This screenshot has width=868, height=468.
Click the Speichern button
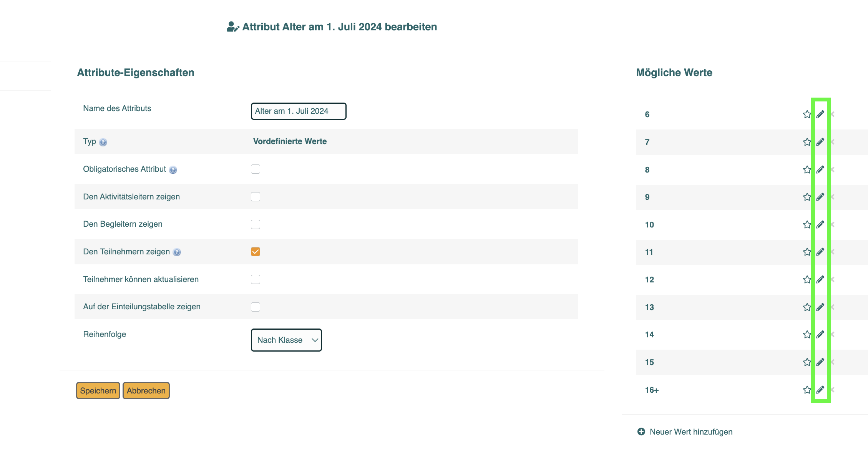click(98, 390)
